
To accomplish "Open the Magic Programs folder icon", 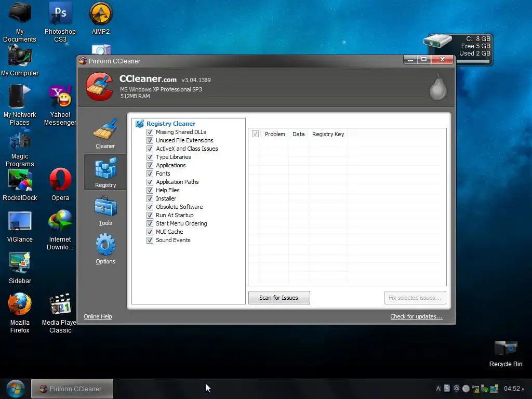I will click(20, 148).
